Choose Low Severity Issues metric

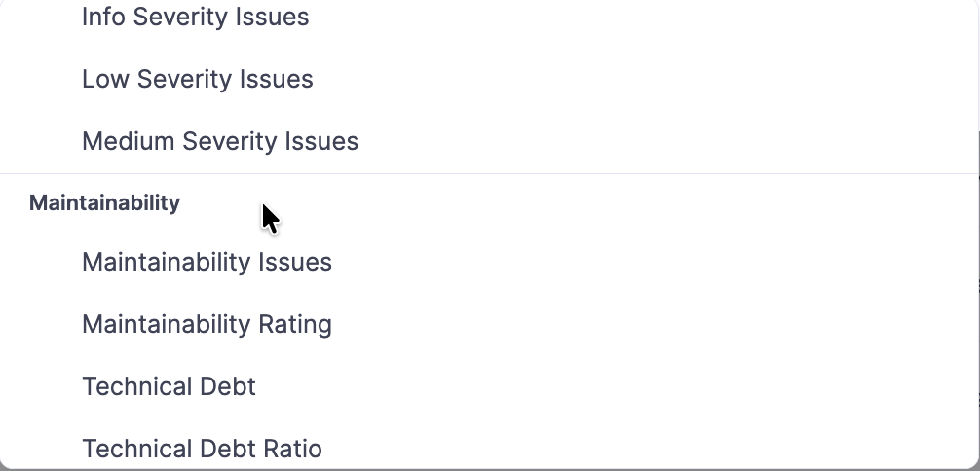point(198,80)
